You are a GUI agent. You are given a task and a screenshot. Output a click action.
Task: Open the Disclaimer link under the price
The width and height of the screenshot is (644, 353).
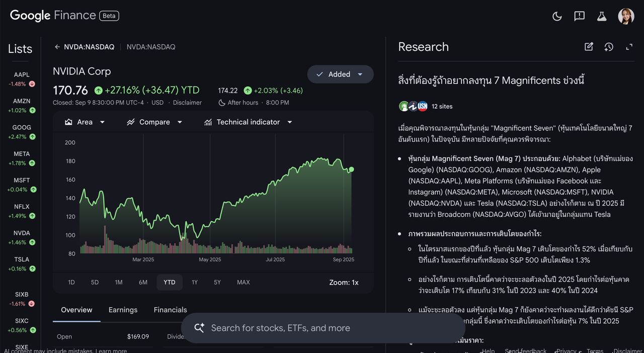pyautogui.click(x=187, y=103)
